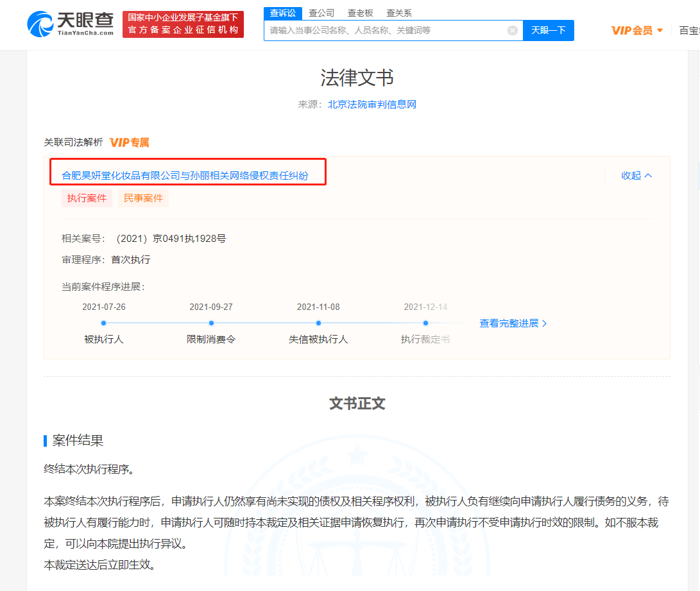Select the 2021-11-08 失信被执行人 timeline dot
Viewport: 700px width, 591px height.
(x=318, y=323)
